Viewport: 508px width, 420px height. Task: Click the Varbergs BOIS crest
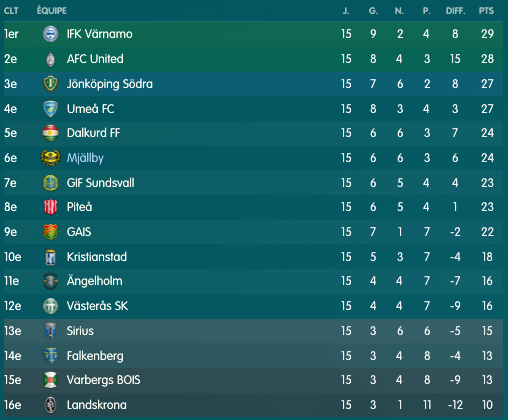[x=51, y=380]
